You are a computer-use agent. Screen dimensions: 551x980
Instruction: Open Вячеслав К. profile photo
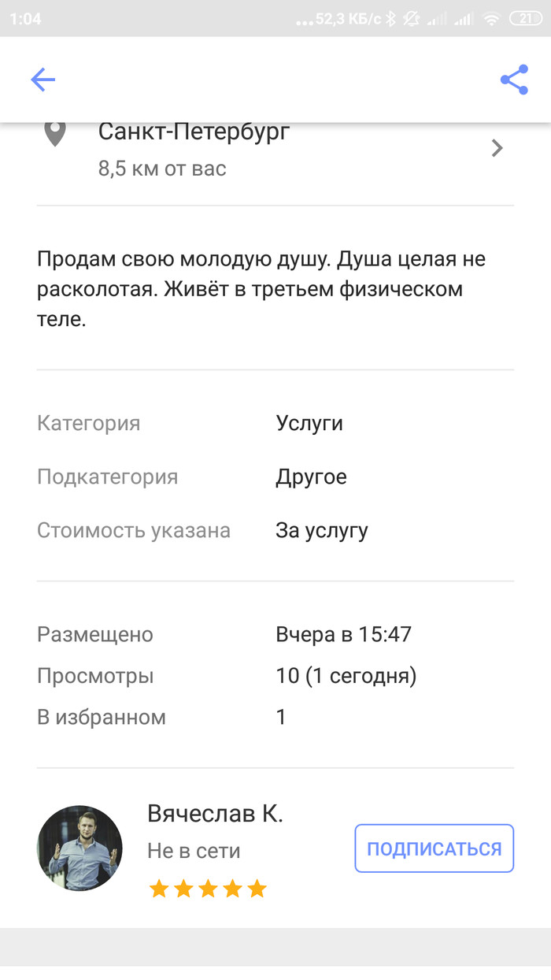[x=80, y=848]
